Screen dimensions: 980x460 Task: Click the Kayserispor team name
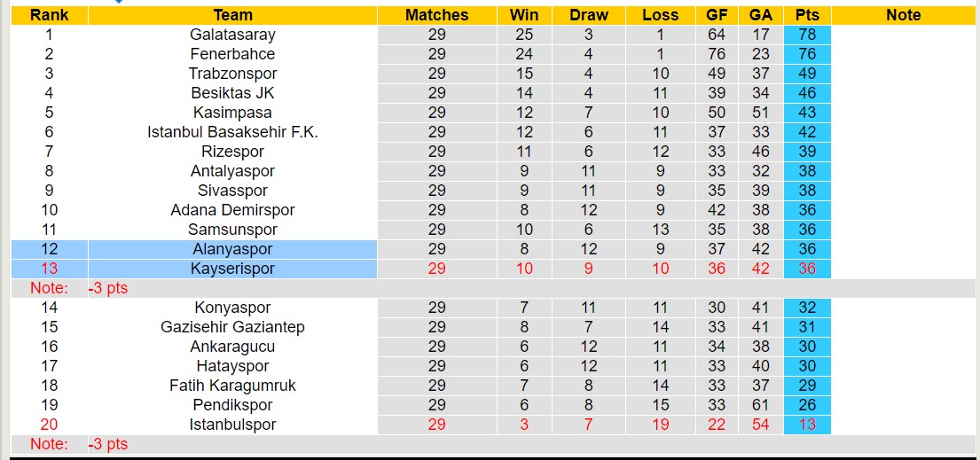click(232, 269)
